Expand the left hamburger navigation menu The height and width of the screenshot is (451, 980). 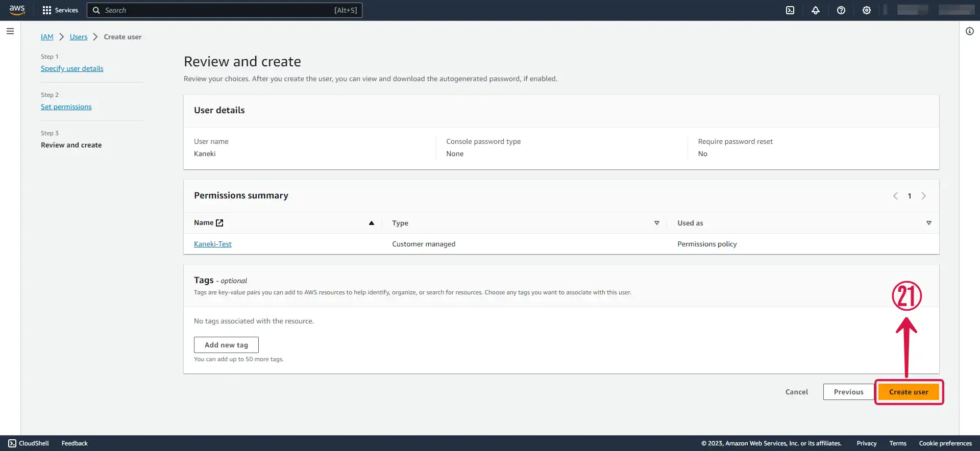click(10, 31)
